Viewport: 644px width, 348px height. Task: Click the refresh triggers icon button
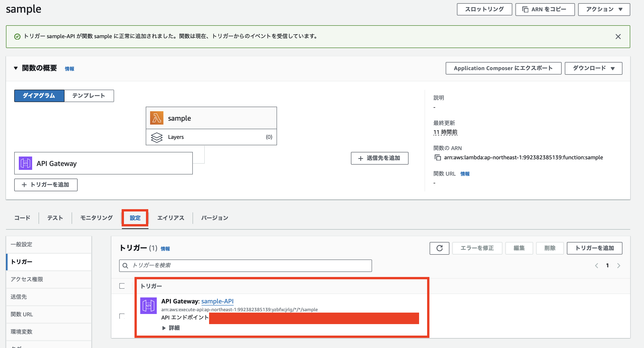439,248
